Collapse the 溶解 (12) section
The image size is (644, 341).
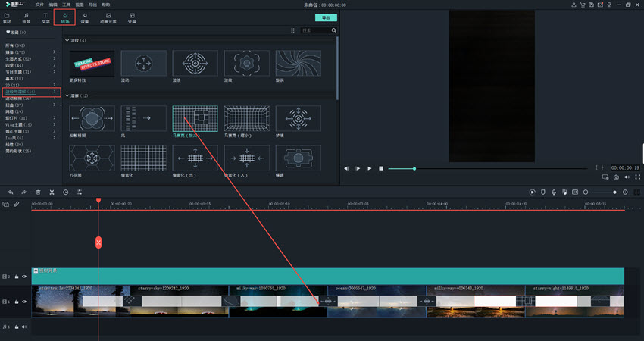click(x=67, y=95)
